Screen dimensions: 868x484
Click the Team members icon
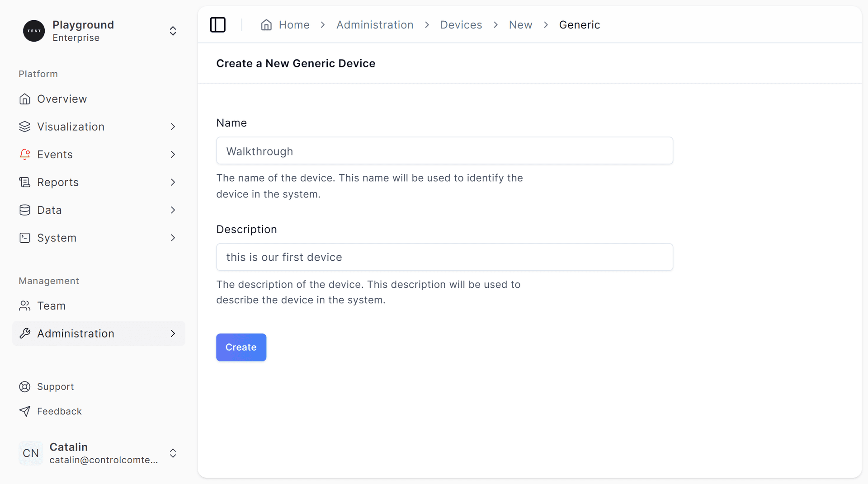(x=25, y=305)
